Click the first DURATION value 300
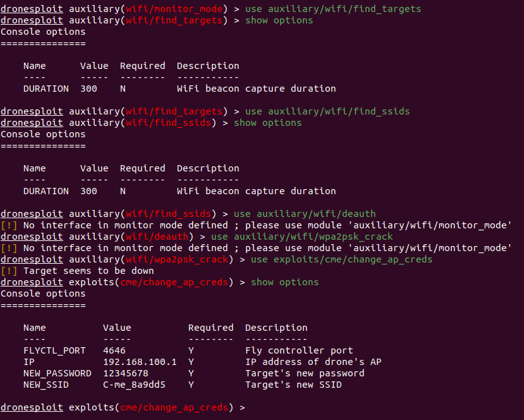 point(88,89)
